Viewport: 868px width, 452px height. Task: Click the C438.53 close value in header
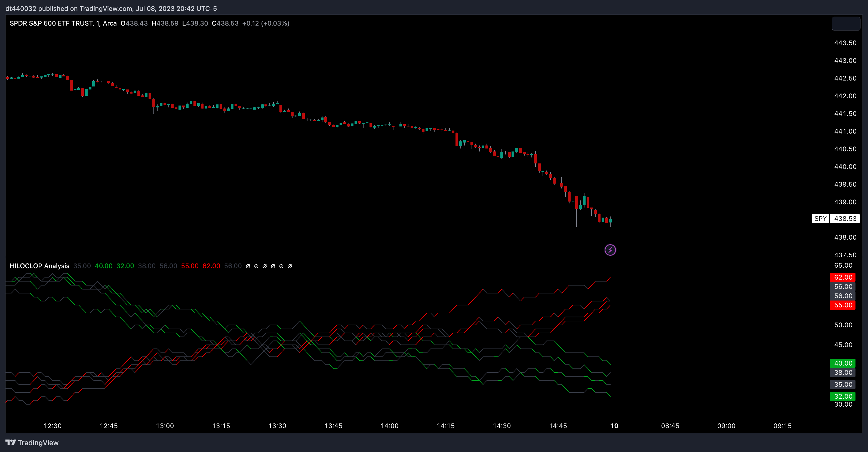pos(225,23)
